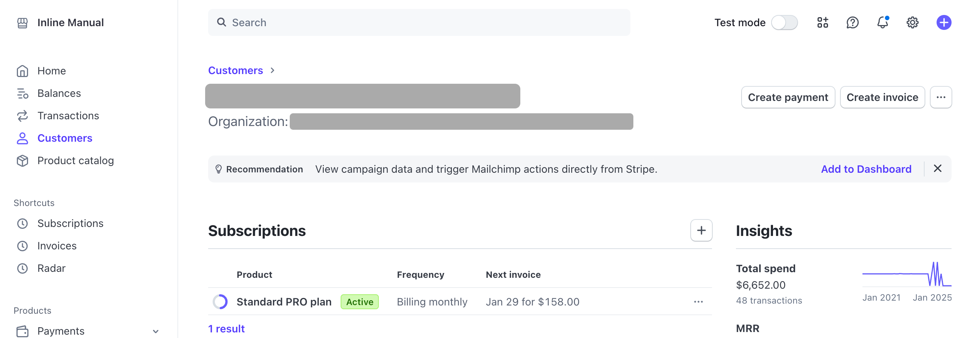Image resolution: width=980 pixels, height=338 pixels.
Task: Click the Create payment button
Action: tap(788, 97)
